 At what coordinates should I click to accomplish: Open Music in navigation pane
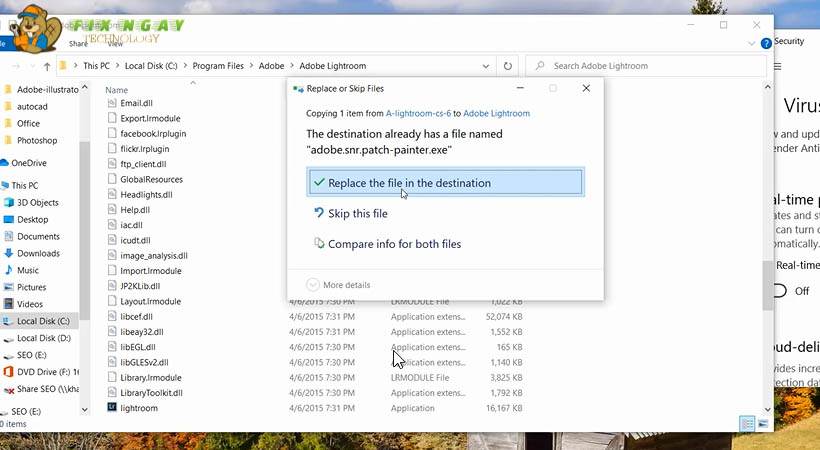click(28, 270)
